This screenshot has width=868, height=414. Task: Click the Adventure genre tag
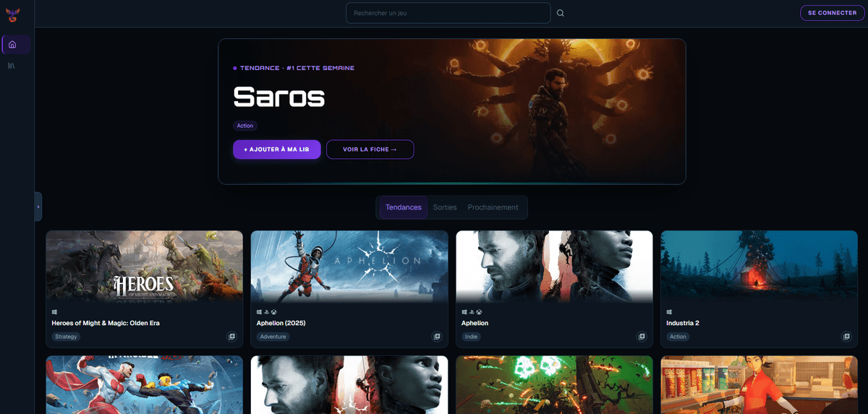coord(273,337)
